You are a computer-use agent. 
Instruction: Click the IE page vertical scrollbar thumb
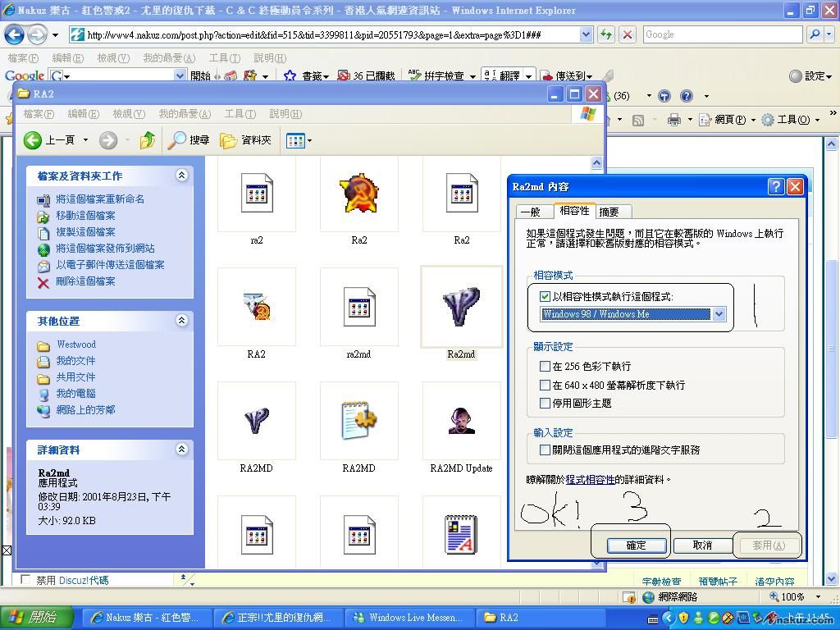[x=831, y=348]
